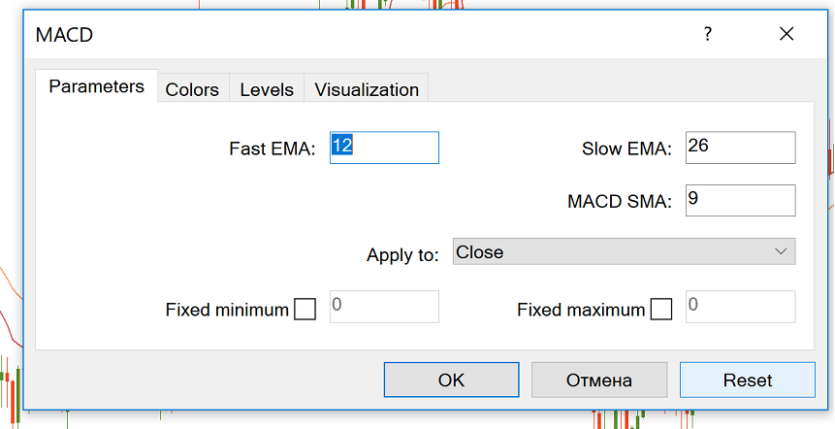Select the Parameters tab
835x429 pixels.
(97, 87)
